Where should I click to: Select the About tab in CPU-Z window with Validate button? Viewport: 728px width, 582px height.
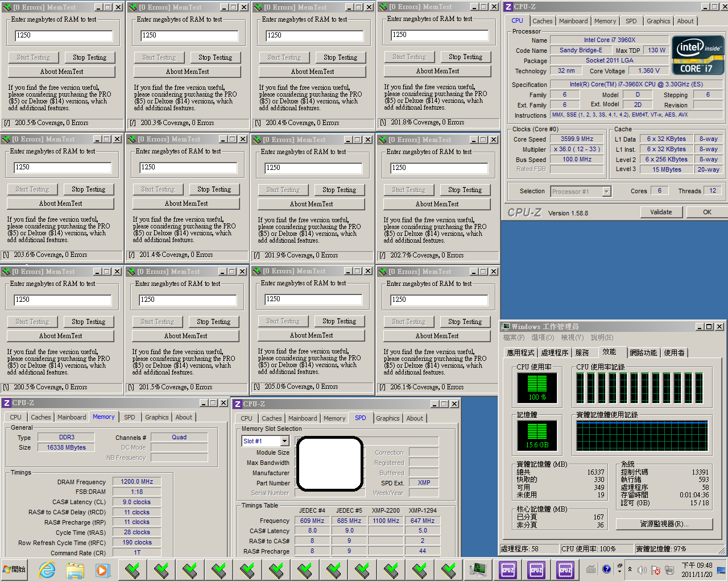685,21
